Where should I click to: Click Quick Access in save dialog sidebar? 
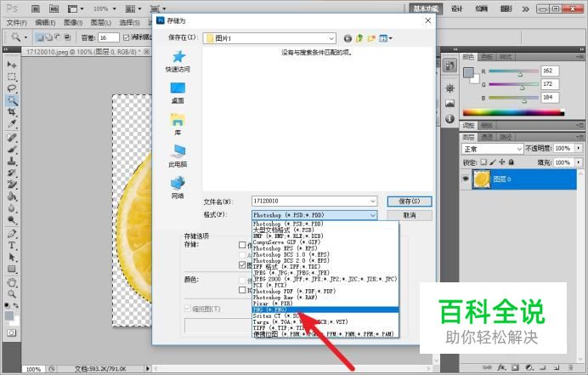pyautogui.click(x=178, y=61)
